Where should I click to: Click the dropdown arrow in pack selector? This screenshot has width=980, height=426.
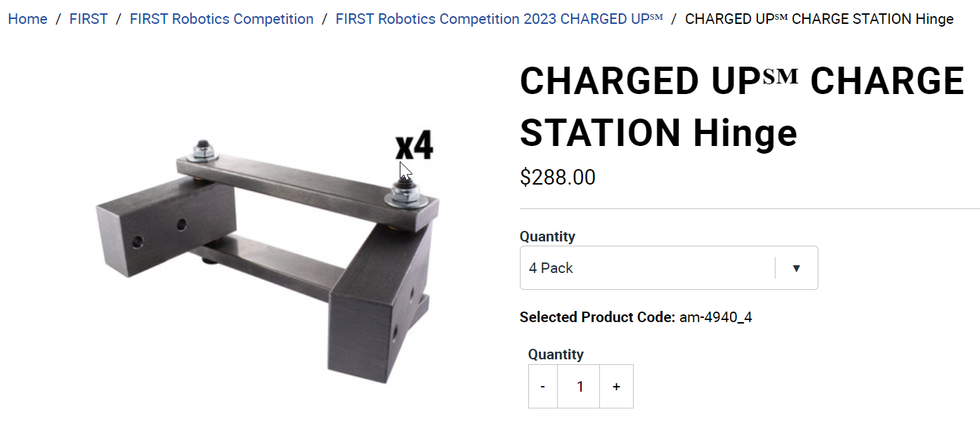pos(796,268)
